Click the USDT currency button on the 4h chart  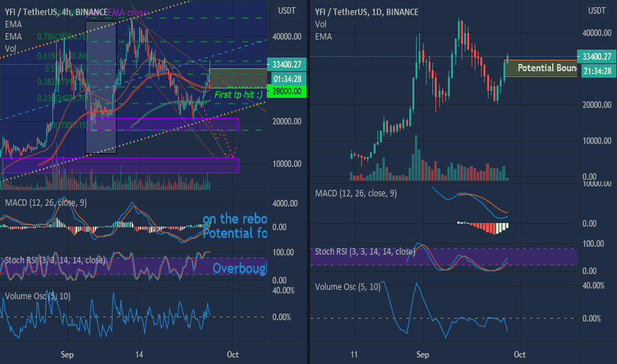tap(287, 11)
